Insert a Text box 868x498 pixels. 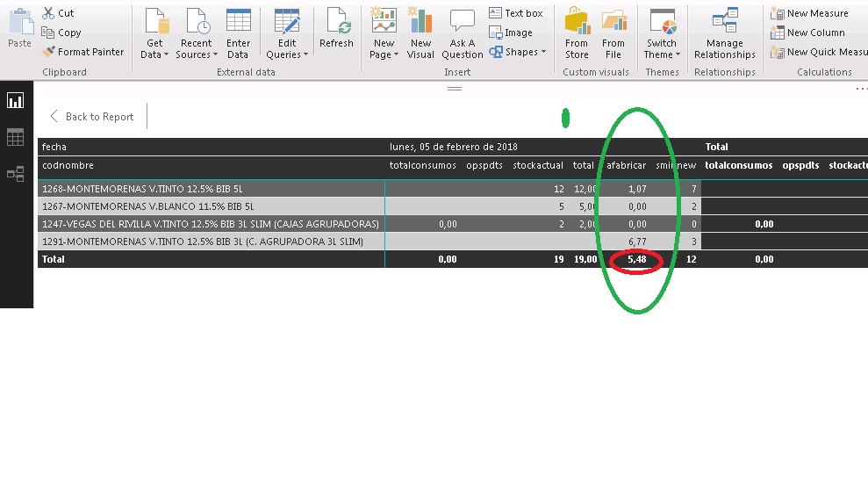(516, 13)
